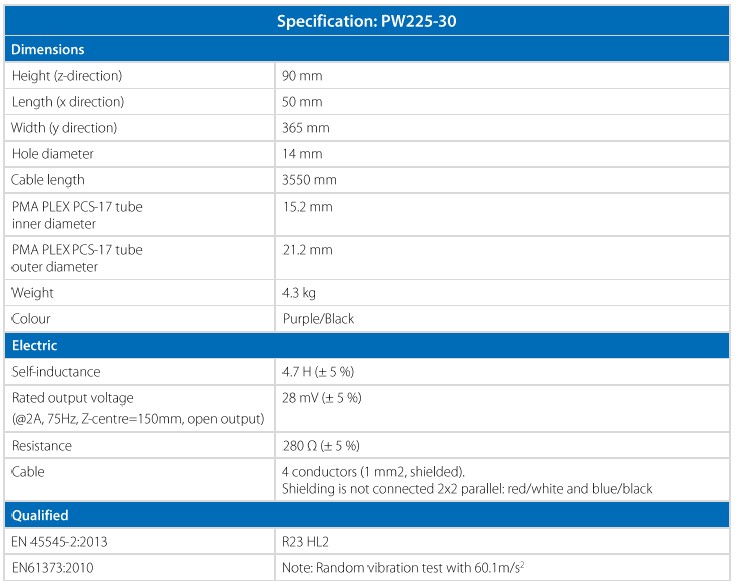The height and width of the screenshot is (586, 736).
Task: Click the Electric section header
Action: tap(34, 345)
